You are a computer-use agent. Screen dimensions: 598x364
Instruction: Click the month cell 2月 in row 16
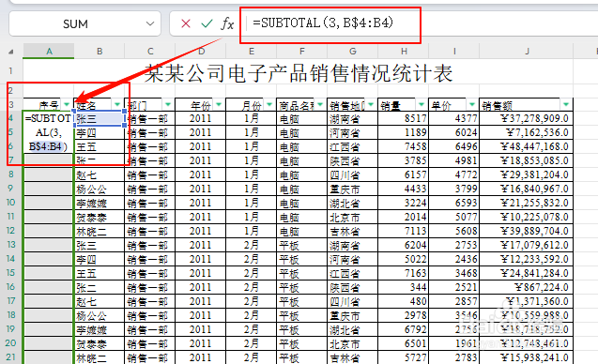(x=251, y=287)
